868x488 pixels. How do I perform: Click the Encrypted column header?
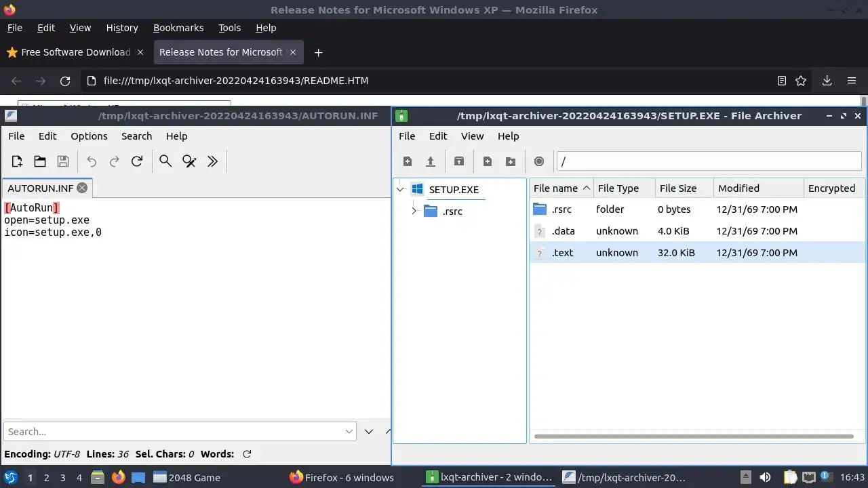click(x=834, y=188)
